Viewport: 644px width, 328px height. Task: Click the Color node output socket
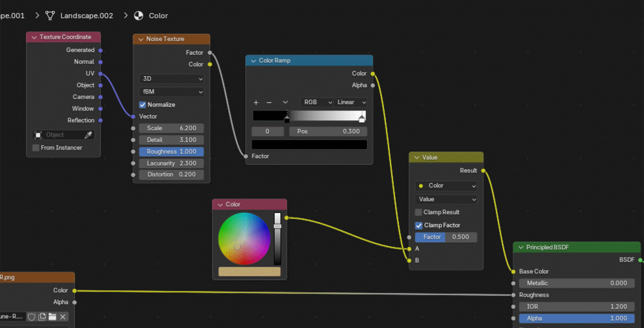(x=287, y=218)
